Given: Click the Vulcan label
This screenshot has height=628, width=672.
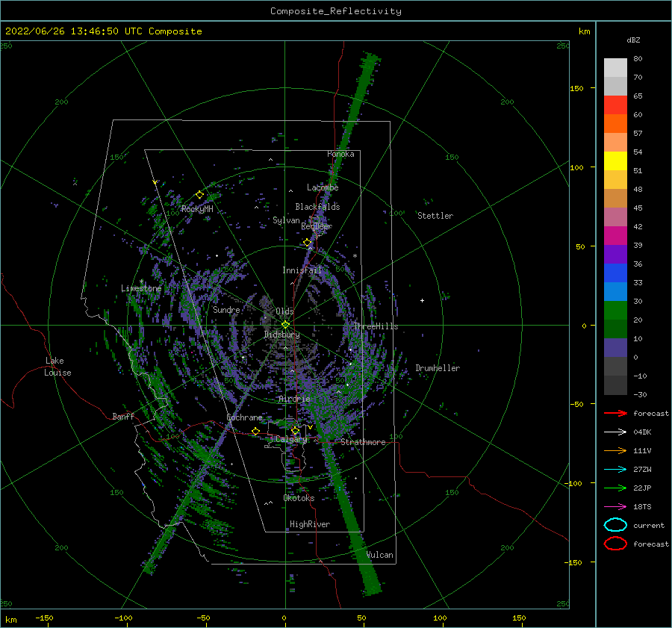Looking at the screenshot, I should point(380,555).
